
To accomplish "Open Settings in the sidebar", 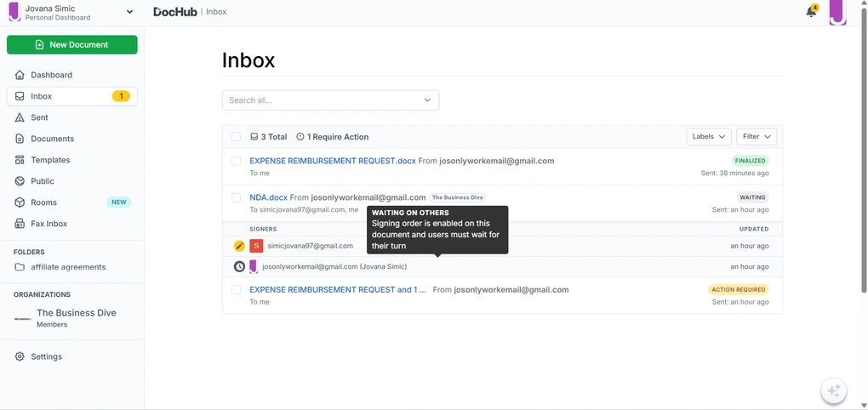I will pos(72,356).
